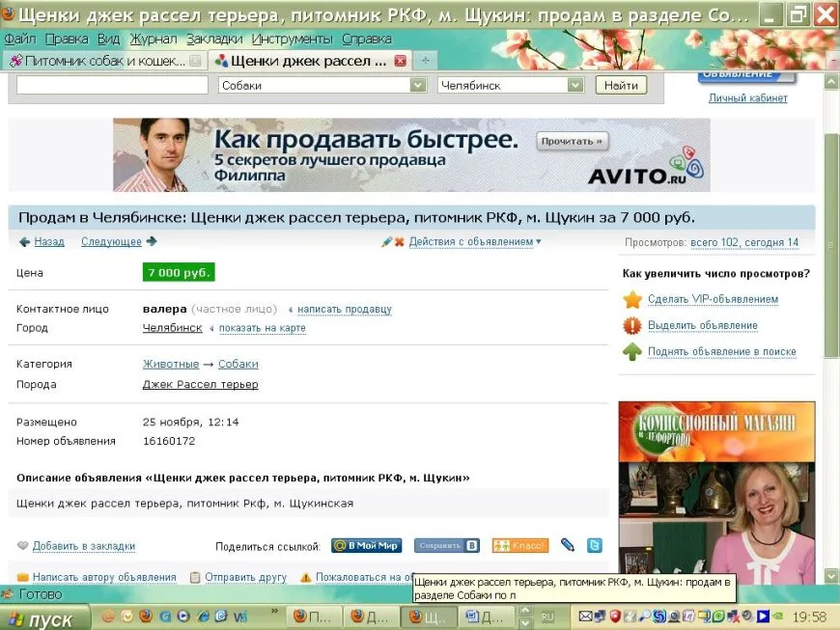Go to Следующее listing link
The image size is (840, 630).
tap(111, 242)
